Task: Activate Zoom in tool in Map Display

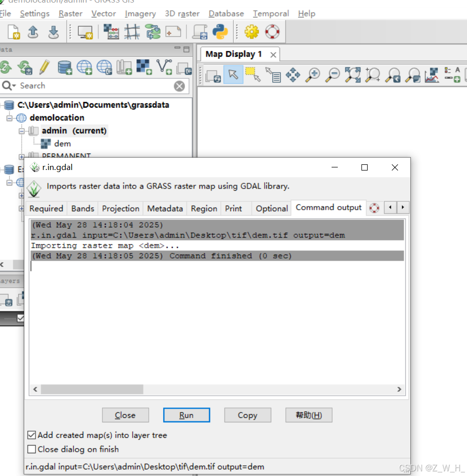Action: pyautogui.click(x=313, y=75)
